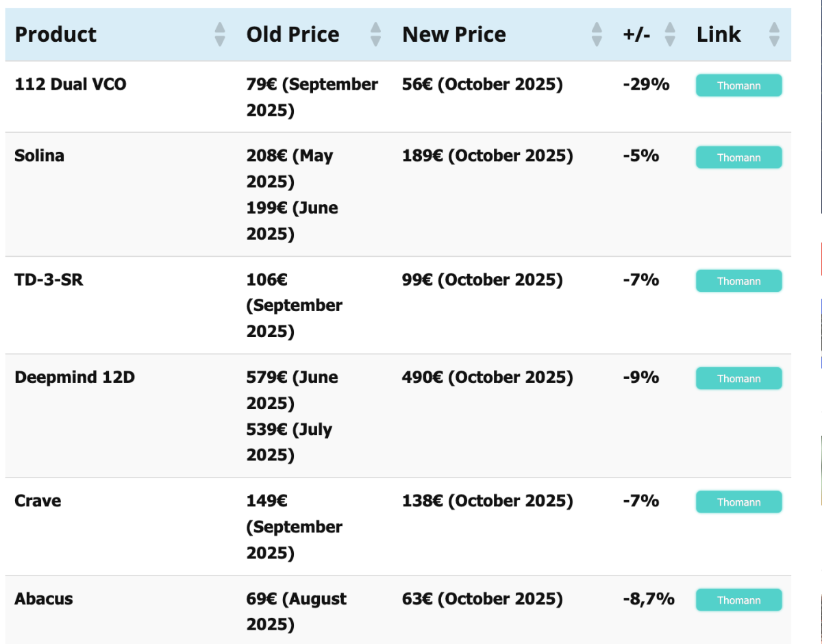Sort by Link column arrows

[774, 34]
